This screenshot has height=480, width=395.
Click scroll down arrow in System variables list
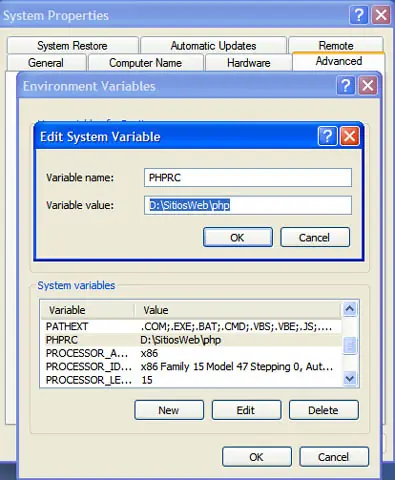tap(350, 379)
